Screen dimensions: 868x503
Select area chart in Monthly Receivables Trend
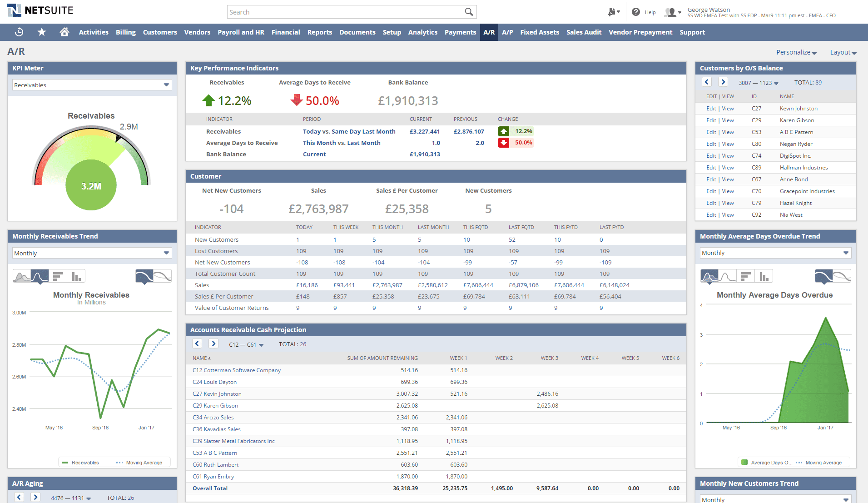point(21,276)
